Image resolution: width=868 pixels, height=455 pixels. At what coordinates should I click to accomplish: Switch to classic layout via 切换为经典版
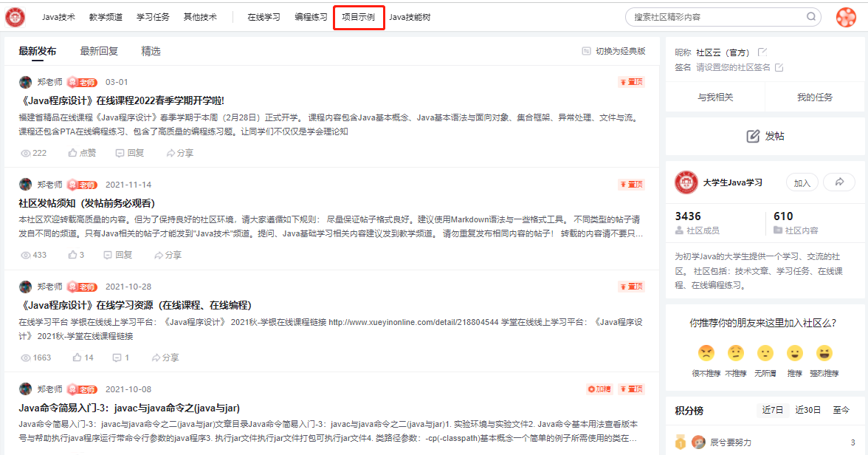[x=614, y=51]
